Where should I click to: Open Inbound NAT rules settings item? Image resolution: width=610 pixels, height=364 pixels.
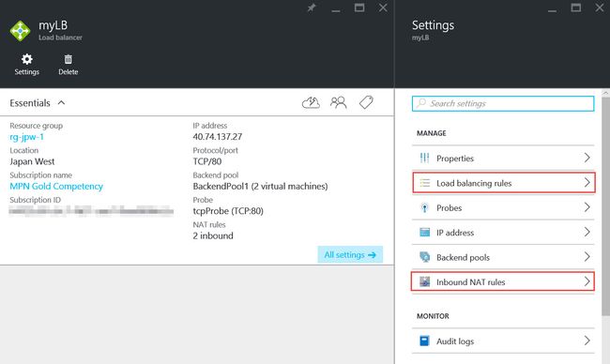coord(503,282)
